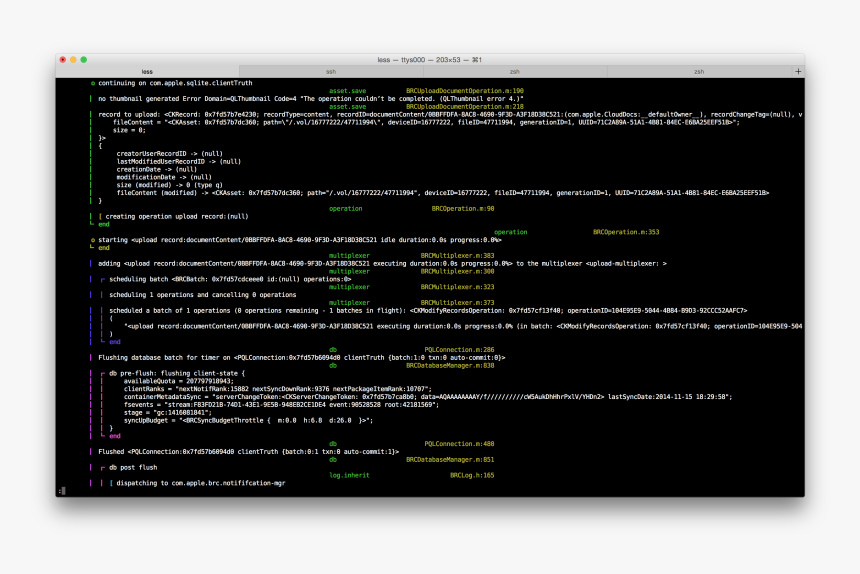Screen dimensions: 860x574
Task: Click 'stage = "gc:1416081841";' line
Action: coord(168,413)
